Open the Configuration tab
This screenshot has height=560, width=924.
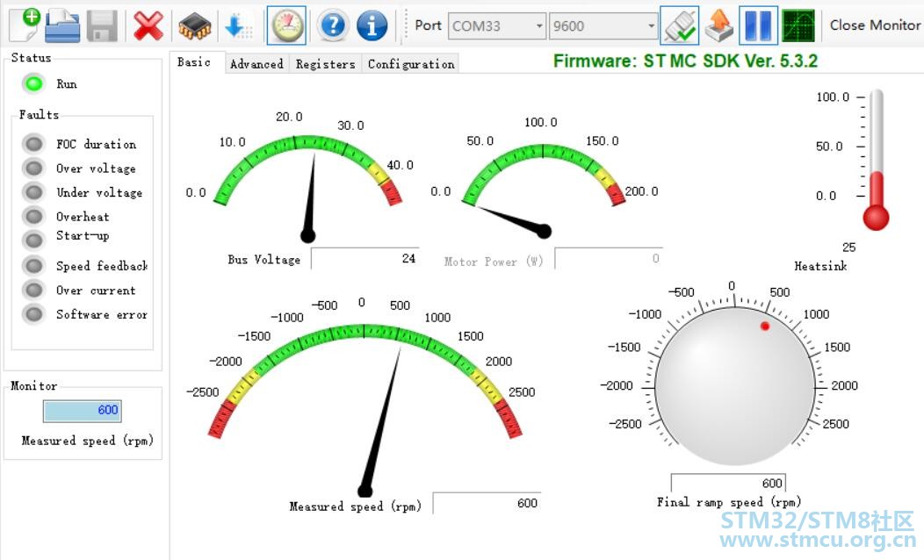(411, 64)
